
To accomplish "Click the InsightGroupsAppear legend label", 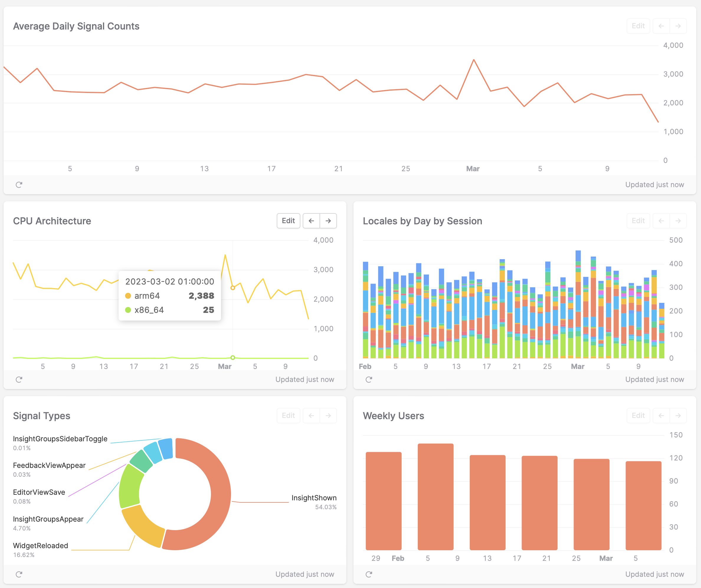I will click(48, 519).
